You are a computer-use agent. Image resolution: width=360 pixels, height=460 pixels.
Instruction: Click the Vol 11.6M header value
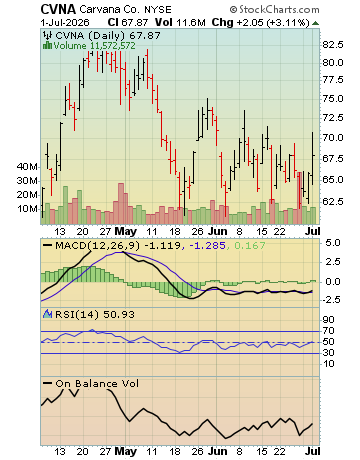coord(180,23)
